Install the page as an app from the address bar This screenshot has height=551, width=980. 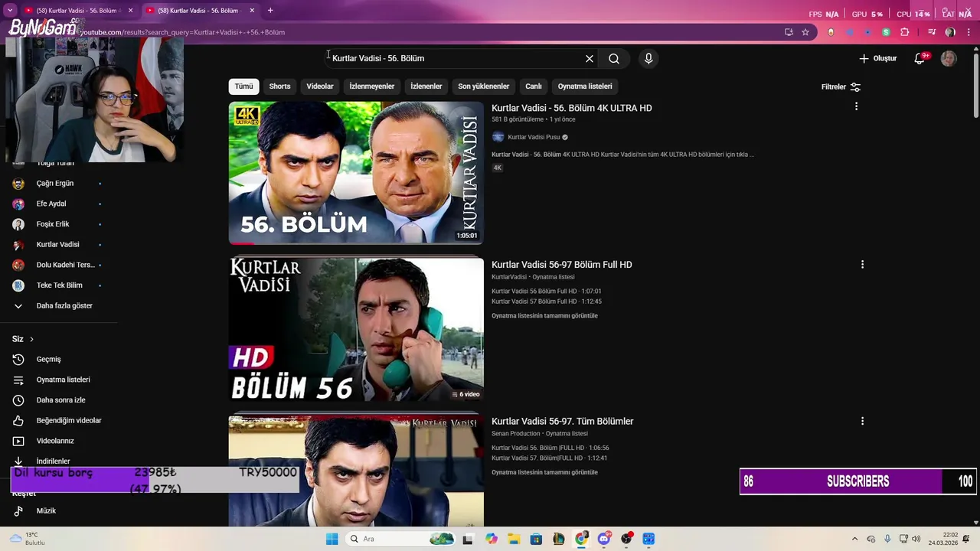click(789, 32)
